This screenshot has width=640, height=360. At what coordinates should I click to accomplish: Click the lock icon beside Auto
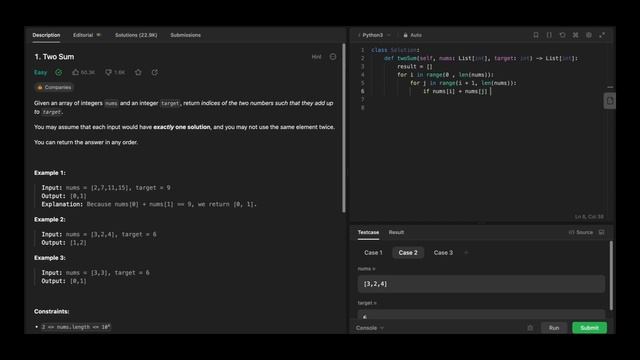[405, 35]
